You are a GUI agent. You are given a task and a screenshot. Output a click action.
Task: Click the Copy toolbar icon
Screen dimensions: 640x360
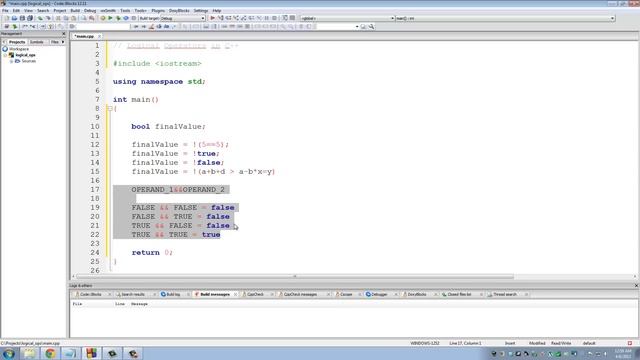[x=66, y=18]
